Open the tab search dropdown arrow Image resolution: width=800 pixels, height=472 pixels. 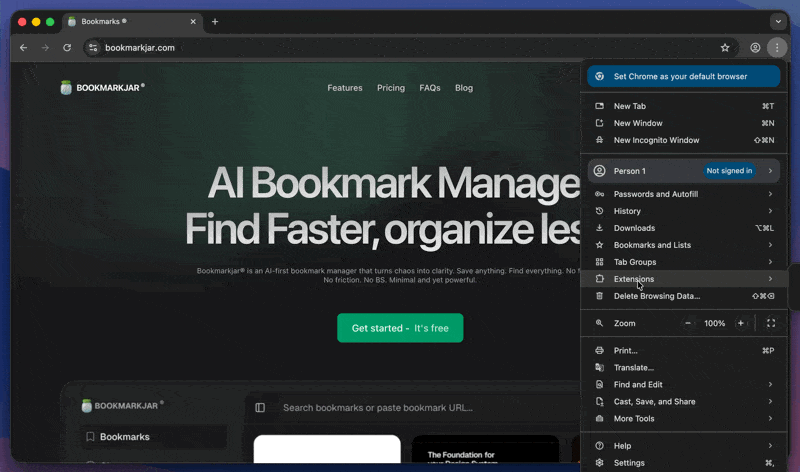click(778, 21)
